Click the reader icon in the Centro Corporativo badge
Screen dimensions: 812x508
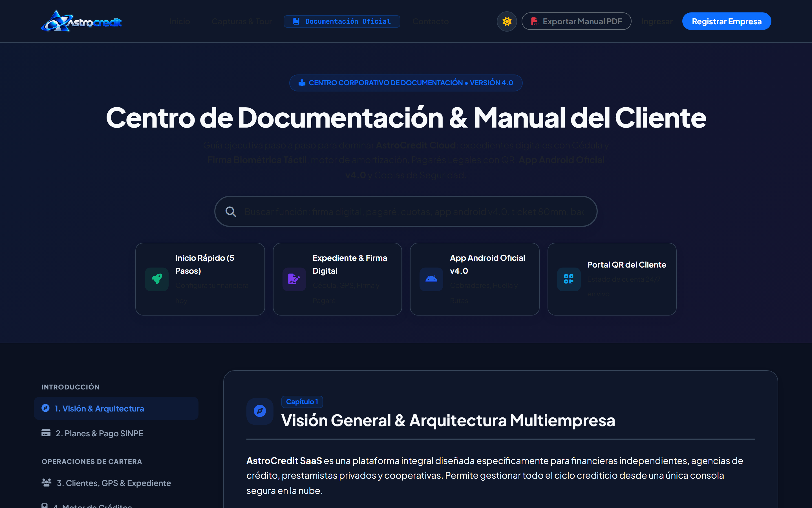point(302,83)
